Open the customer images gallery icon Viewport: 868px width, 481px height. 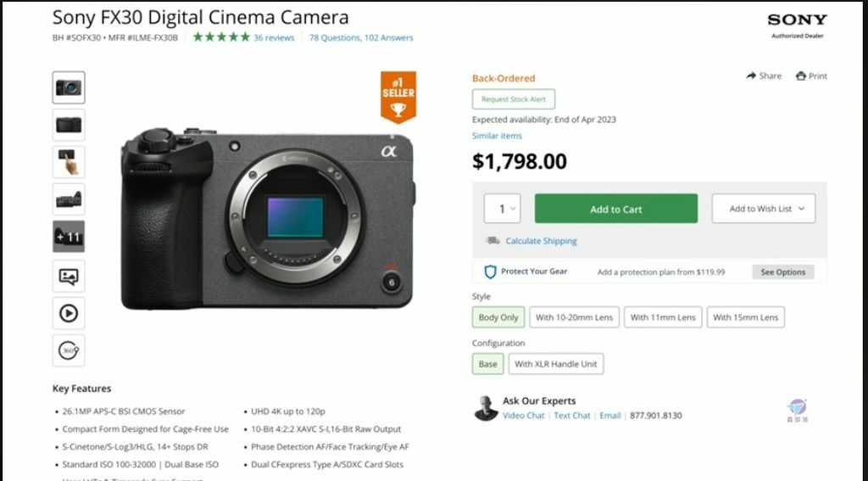(69, 276)
